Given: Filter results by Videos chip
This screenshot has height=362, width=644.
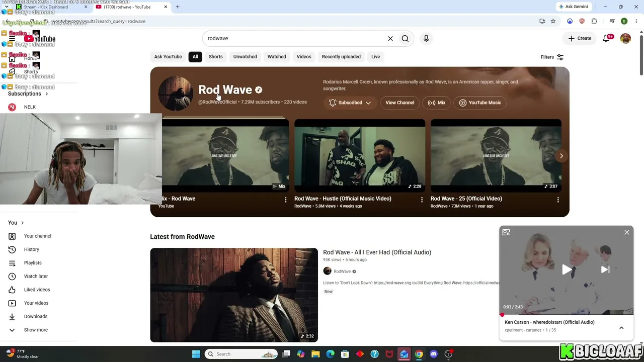Looking at the screenshot, I should pos(304,57).
